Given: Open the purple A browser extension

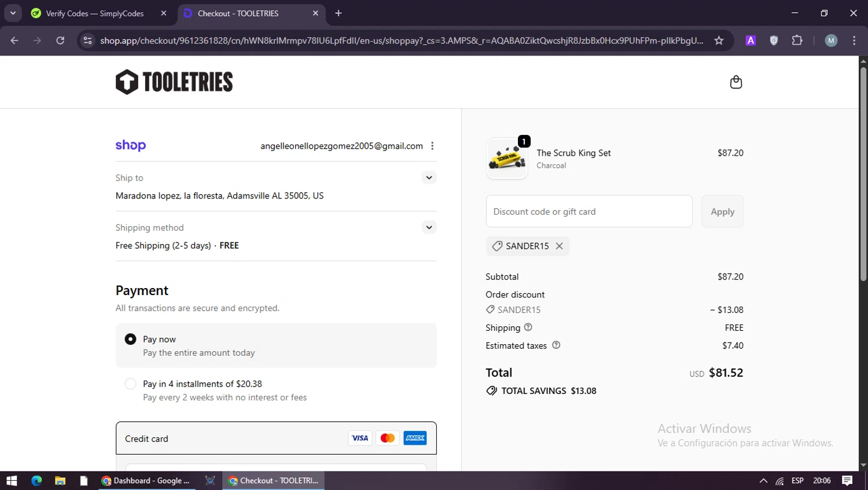Looking at the screenshot, I should (x=751, y=40).
